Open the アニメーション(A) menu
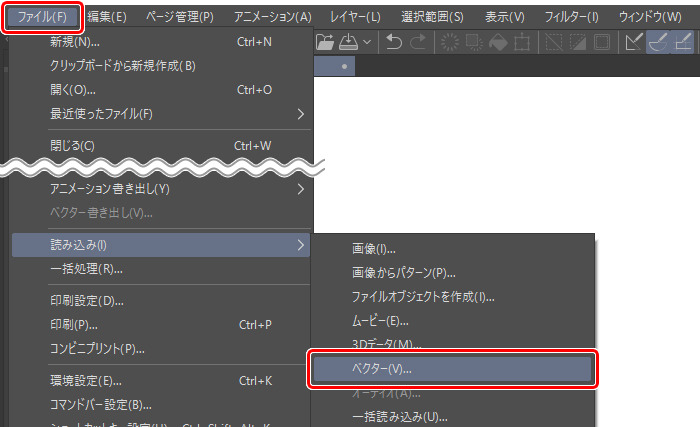This screenshot has height=427, width=700. click(273, 17)
